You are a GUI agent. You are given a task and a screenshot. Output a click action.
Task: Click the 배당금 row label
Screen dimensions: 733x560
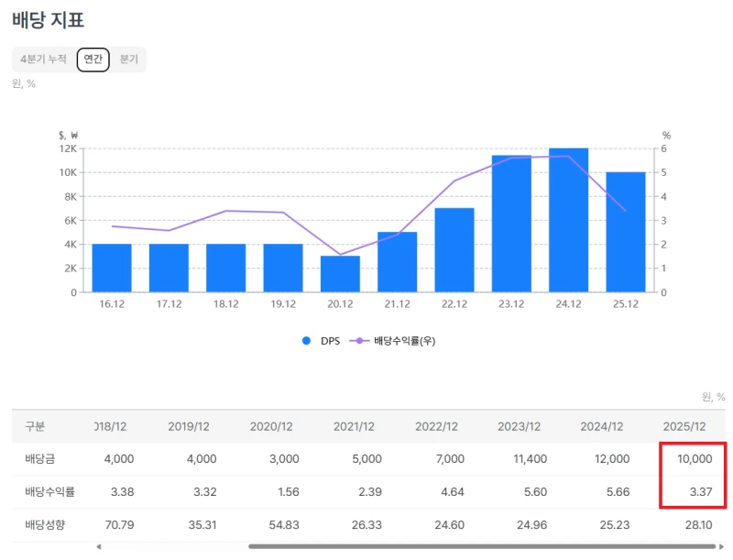[x=40, y=459]
